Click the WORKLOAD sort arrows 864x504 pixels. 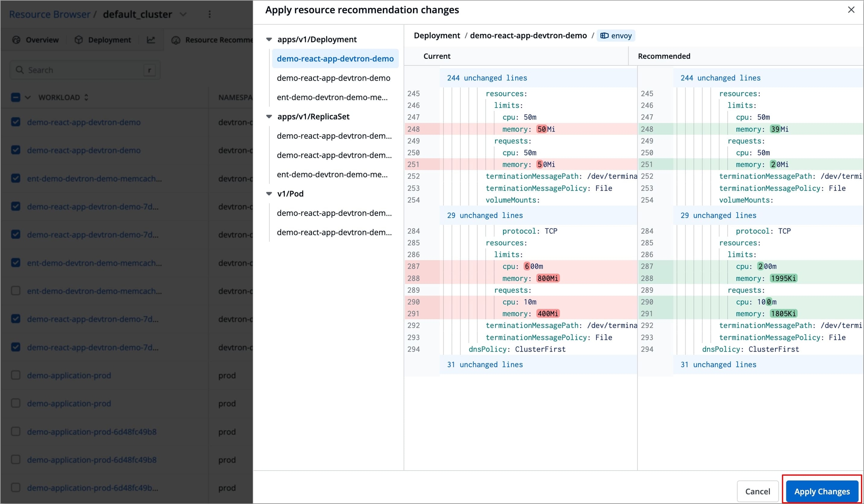pyautogui.click(x=86, y=97)
